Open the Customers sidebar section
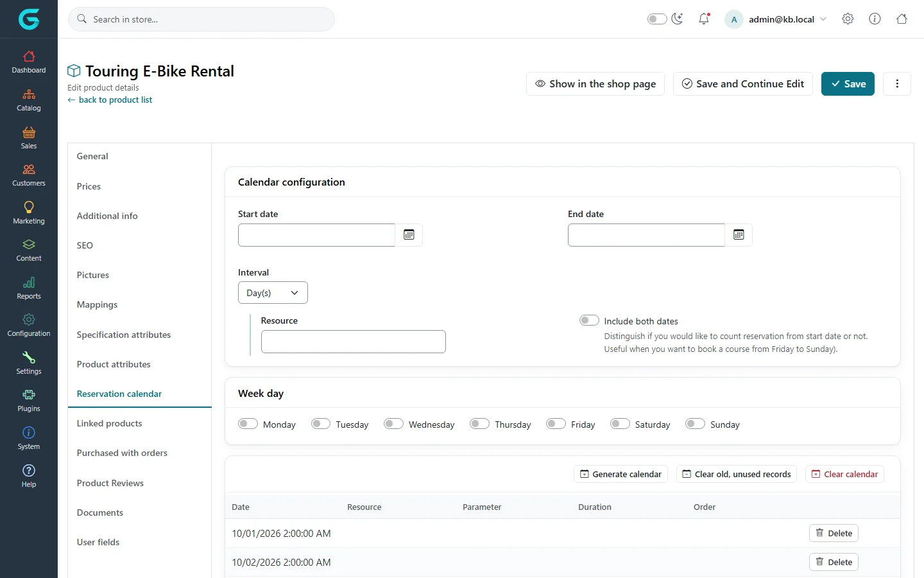Image resolution: width=924 pixels, height=578 pixels. [29, 175]
